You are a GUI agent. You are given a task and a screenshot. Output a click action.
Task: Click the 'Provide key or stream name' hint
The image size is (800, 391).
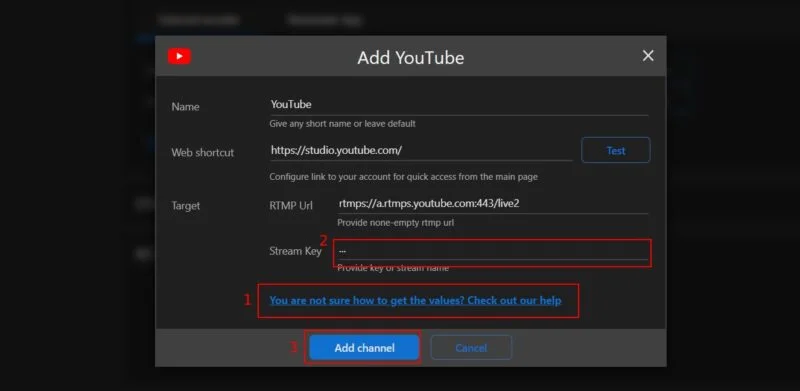click(393, 268)
